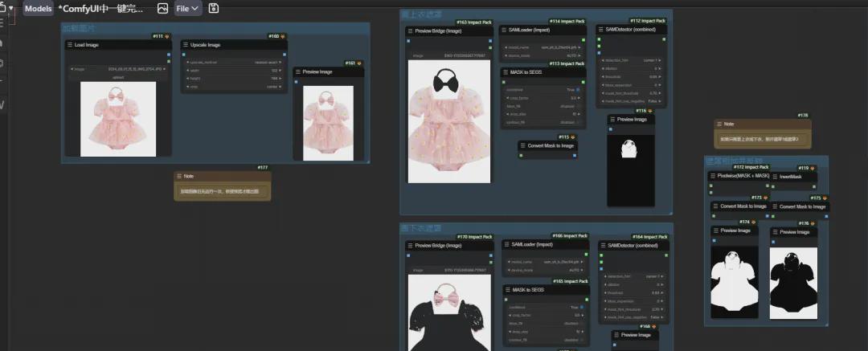The height and width of the screenshot is (351, 868).
Task: Open menu icon of Preview Image node #116
Action: (x=612, y=120)
